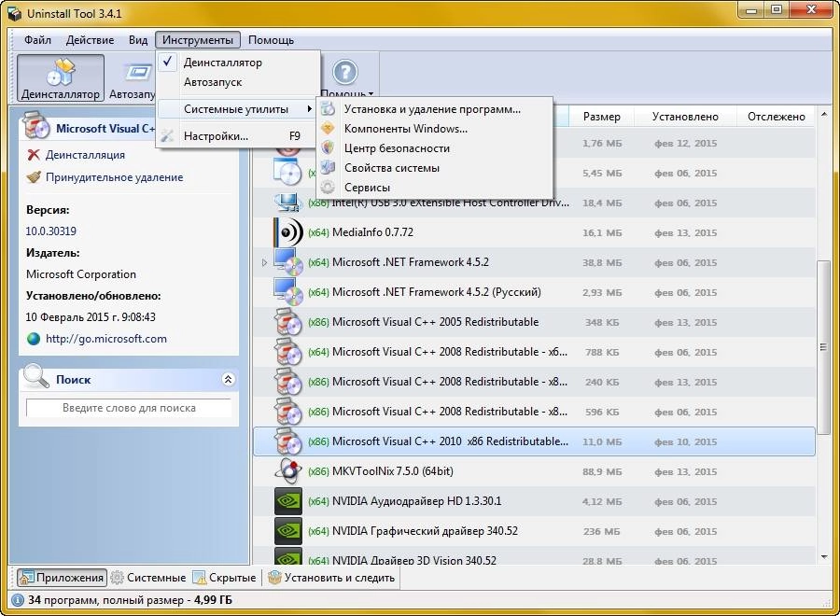Expand the Microsoft .NET Framework 4.5.2 row

tap(264, 262)
